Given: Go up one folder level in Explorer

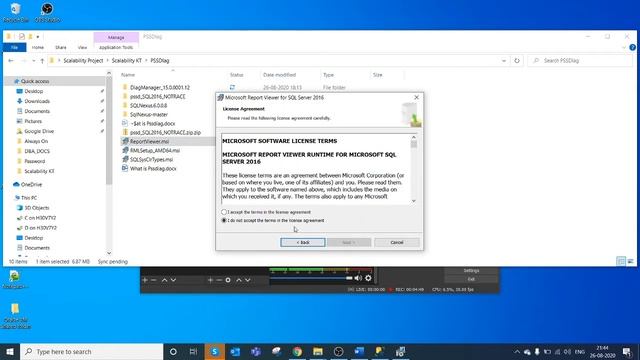Looking at the screenshot, I should (42, 60).
